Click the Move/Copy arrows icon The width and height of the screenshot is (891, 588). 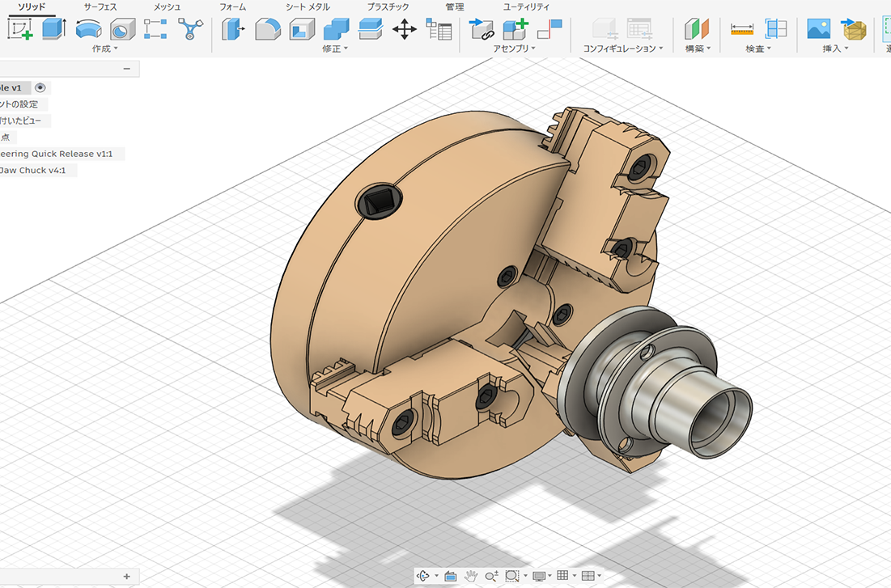[404, 31]
